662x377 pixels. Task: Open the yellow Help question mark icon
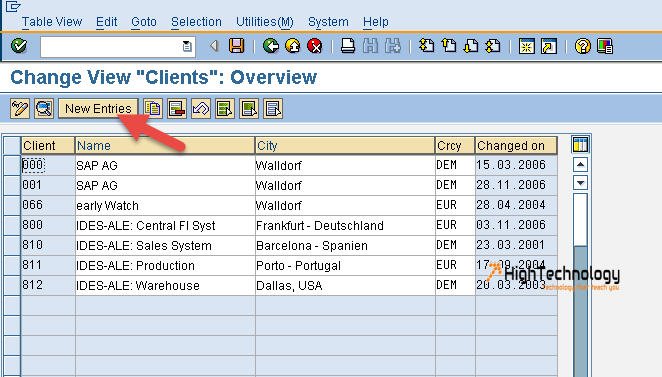pyautogui.click(x=583, y=46)
